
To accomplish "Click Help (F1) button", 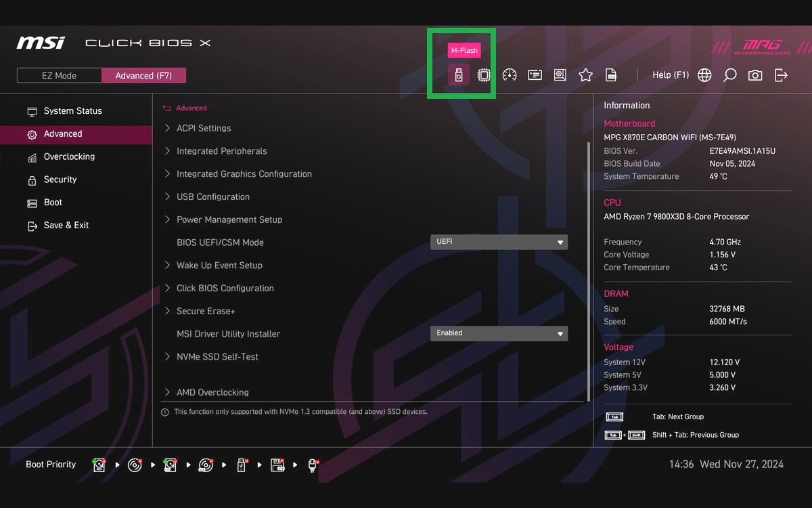I will click(x=671, y=75).
